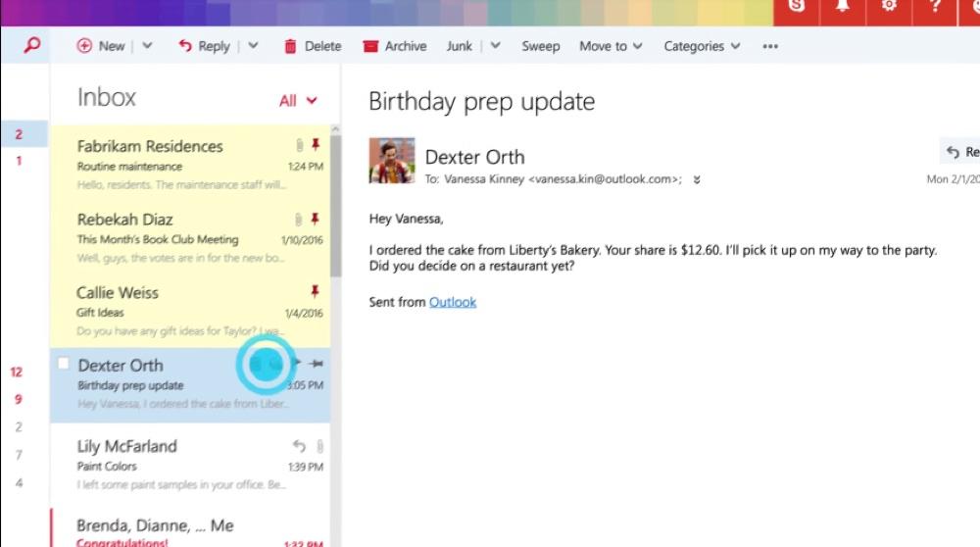Tick the checkbox beside Dexter Orth's message
Viewport: 980px width, 547px height.
click(63, 364)
